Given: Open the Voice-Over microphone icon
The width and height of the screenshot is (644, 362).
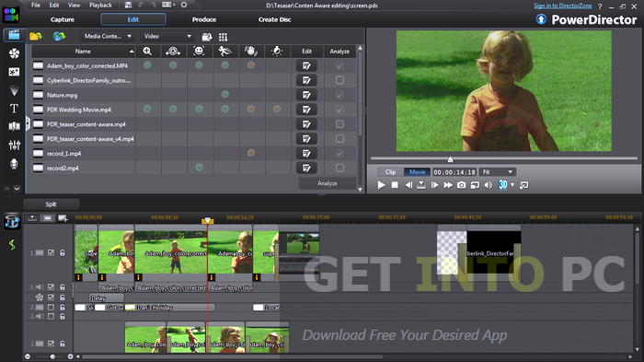Looking at the screenshot, I should pyautogui.click(x=14, y=164).
